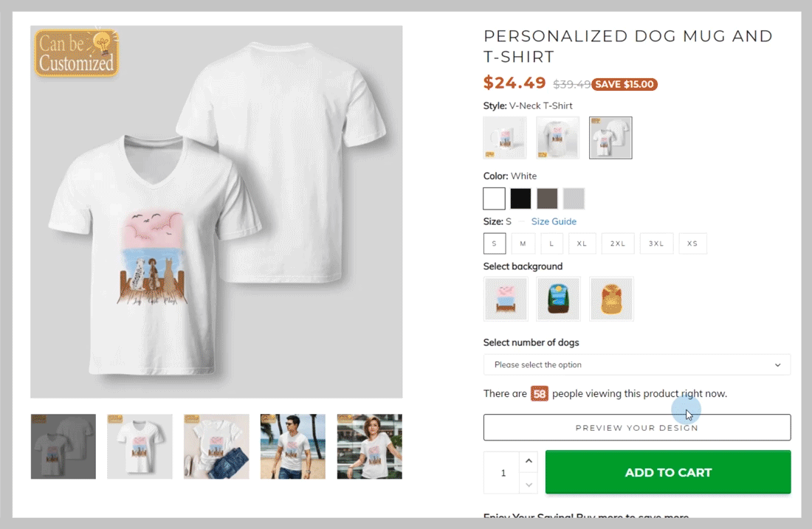
Task: Select the crew-neck T-shirt style option
Action: (558, 138)
